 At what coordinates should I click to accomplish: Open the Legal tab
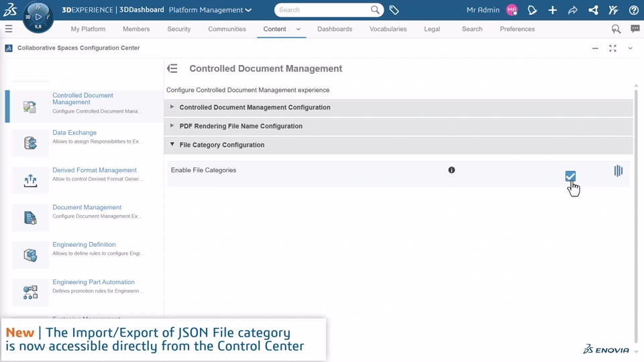point(432,29)
